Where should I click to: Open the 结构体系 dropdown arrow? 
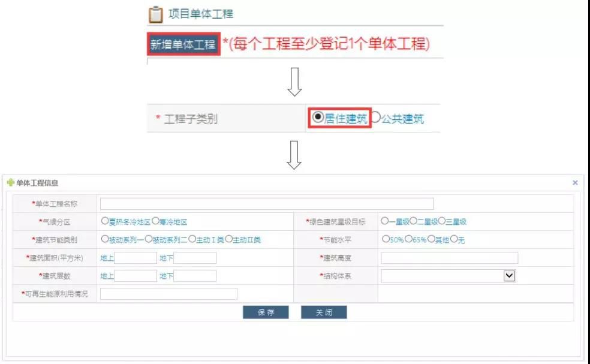tap(509, 275)
